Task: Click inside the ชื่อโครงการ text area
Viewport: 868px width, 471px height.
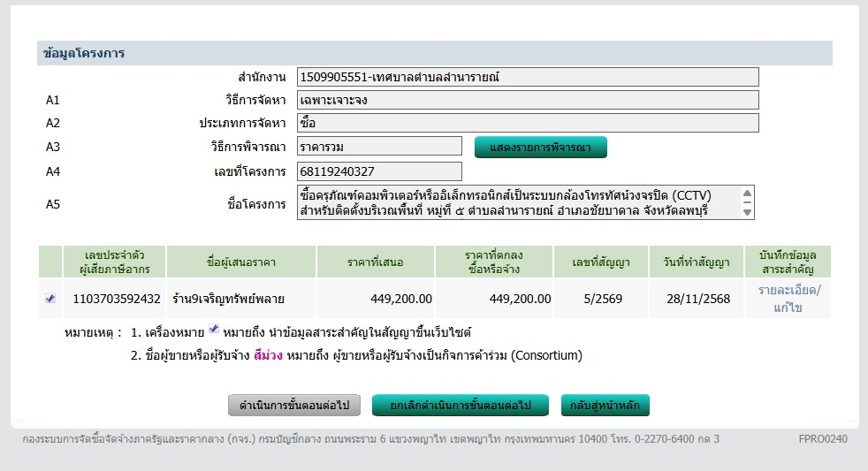Action: (x=517, y=202)
